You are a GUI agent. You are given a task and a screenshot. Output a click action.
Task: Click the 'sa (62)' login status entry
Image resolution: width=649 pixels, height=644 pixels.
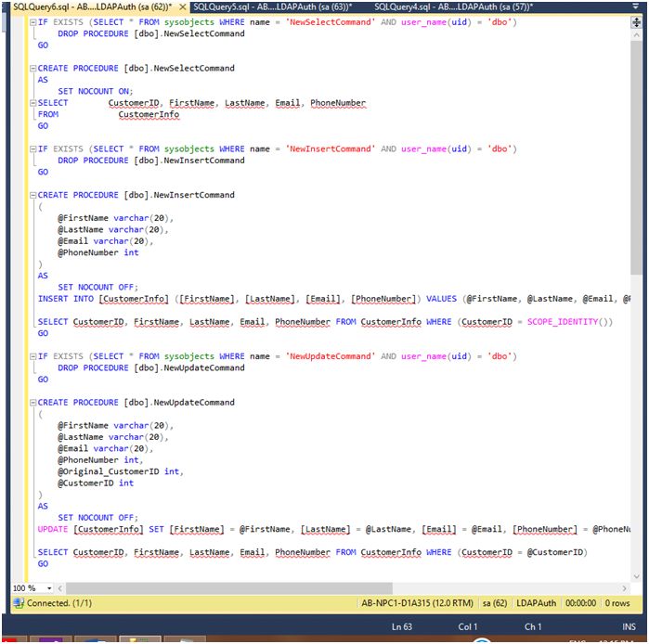pos(495,603)
